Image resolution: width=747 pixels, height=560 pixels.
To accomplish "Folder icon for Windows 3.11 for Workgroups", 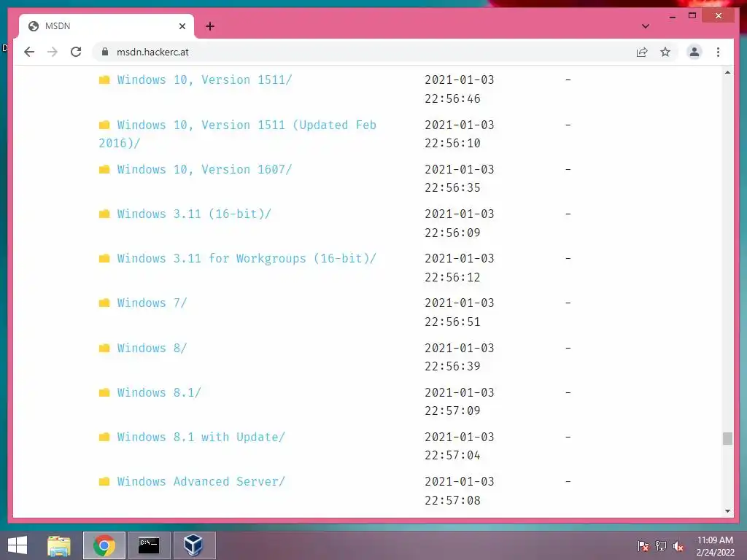I will coord(104,259).
